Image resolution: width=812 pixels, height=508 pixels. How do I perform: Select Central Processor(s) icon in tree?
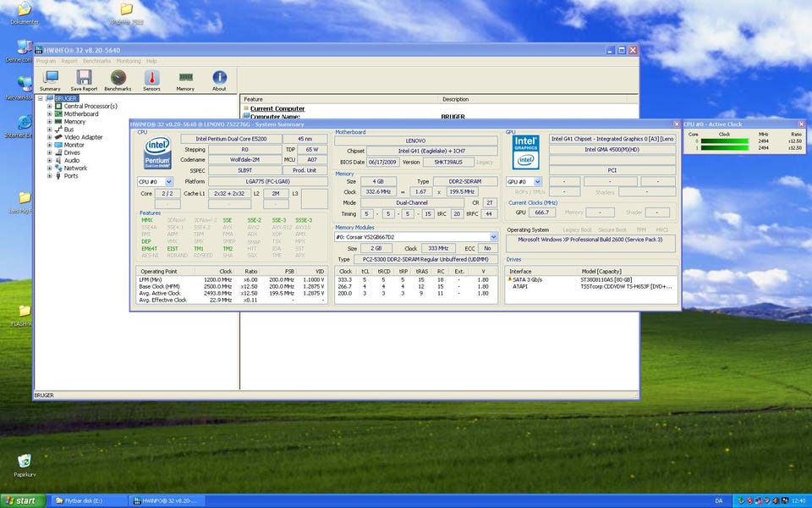58,107
